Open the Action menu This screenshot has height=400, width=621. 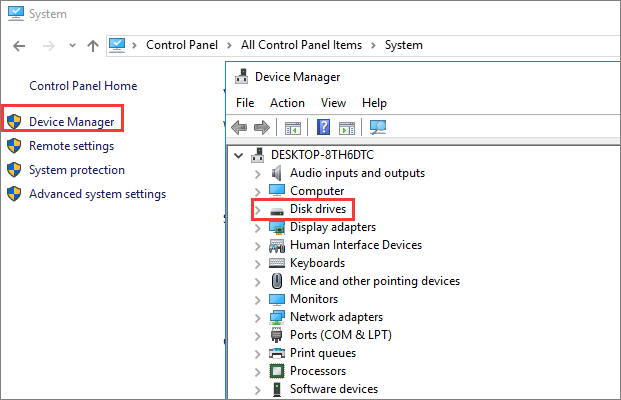tap(287, 103)
